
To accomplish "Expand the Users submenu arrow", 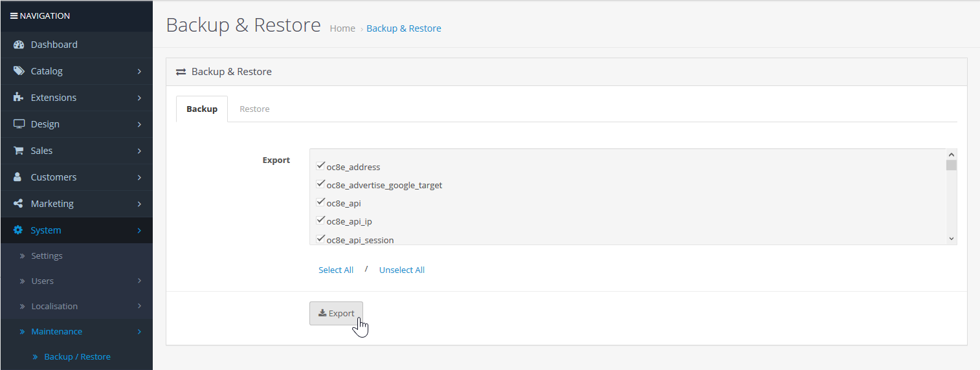I will [139, 281].
